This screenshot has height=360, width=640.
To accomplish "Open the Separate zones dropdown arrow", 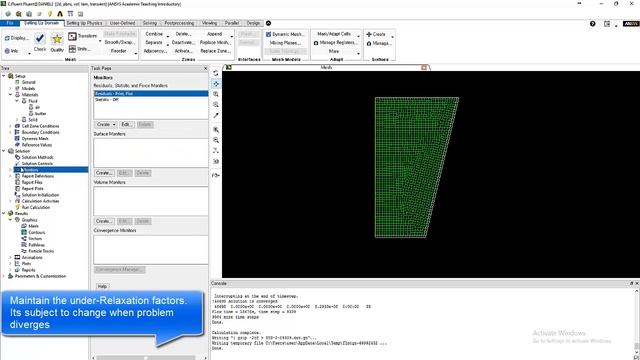I will click(168, 45).
